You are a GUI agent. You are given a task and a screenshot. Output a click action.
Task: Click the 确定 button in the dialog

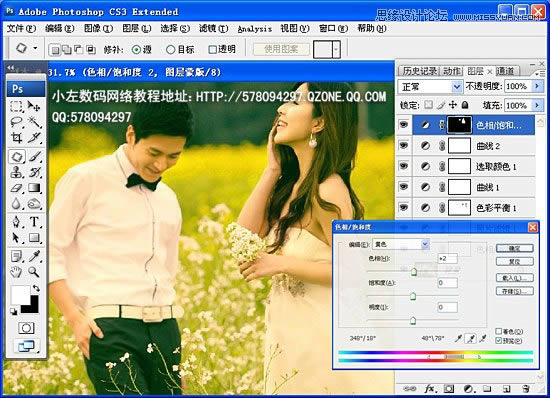coord(515,248)
